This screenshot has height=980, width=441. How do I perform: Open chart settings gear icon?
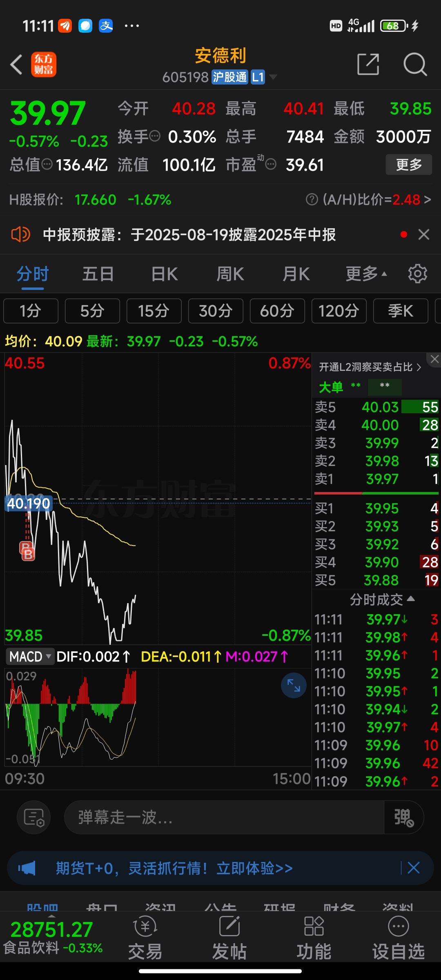(417, 274)
